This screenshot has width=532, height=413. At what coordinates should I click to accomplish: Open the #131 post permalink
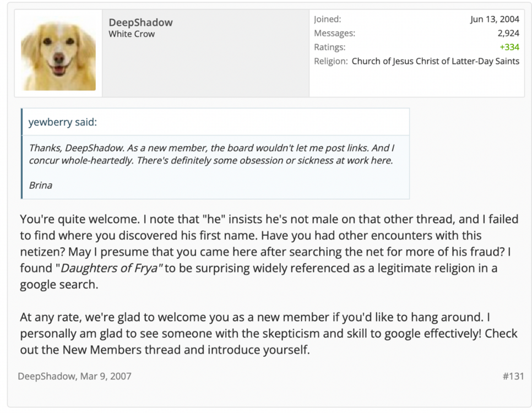pyautogui.click(x=513, y=376)
